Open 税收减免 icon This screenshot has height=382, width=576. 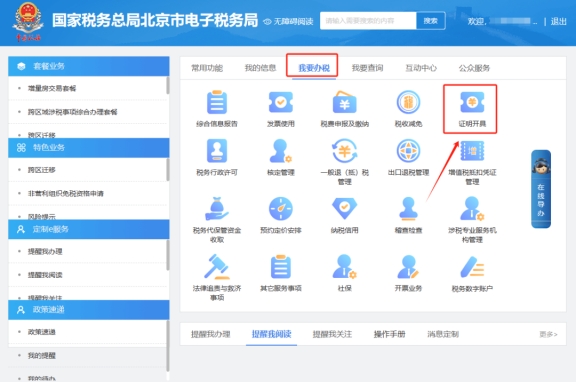pyautogui.click(x=408, y=102)
